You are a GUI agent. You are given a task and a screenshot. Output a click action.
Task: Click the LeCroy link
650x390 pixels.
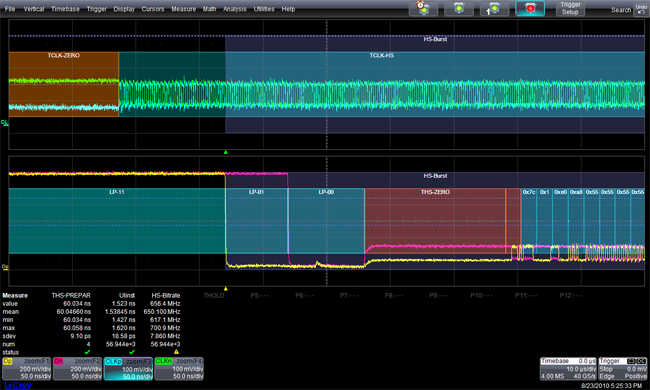pos(17,385)
